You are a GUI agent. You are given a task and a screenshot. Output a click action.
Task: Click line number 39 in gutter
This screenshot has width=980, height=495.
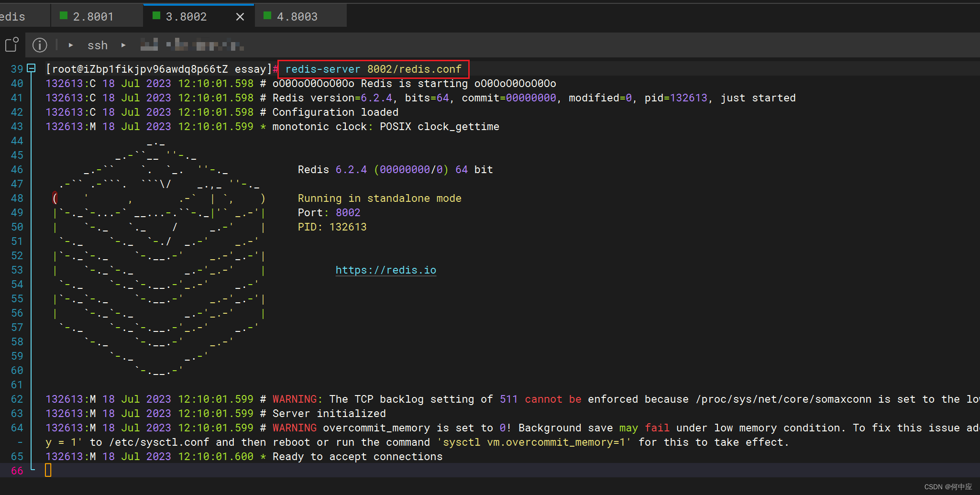(x=17, y=69)
